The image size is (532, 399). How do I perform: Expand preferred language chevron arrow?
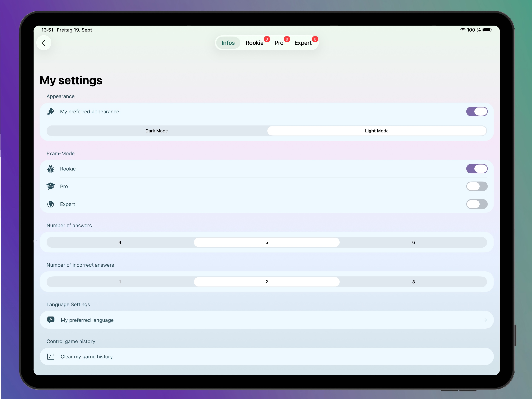point(486,320)
